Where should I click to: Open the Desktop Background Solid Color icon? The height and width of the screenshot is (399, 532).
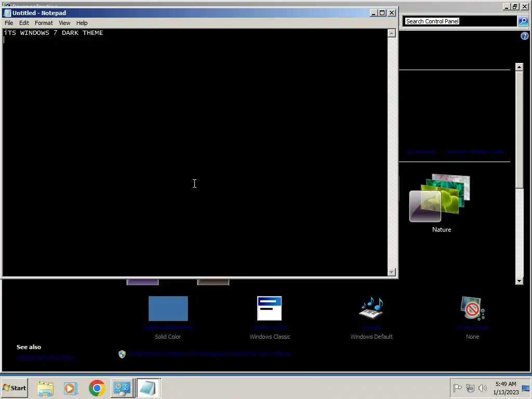tap(168, 309)
